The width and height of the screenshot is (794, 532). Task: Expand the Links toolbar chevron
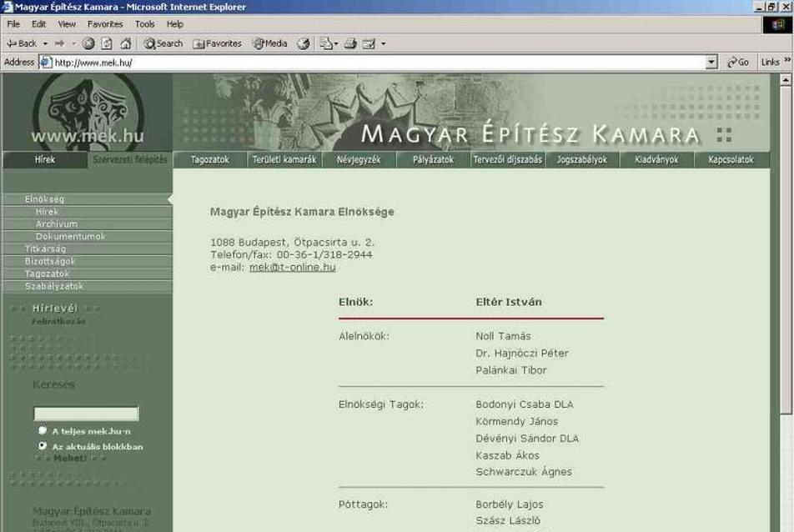click(x=787, y=60)
